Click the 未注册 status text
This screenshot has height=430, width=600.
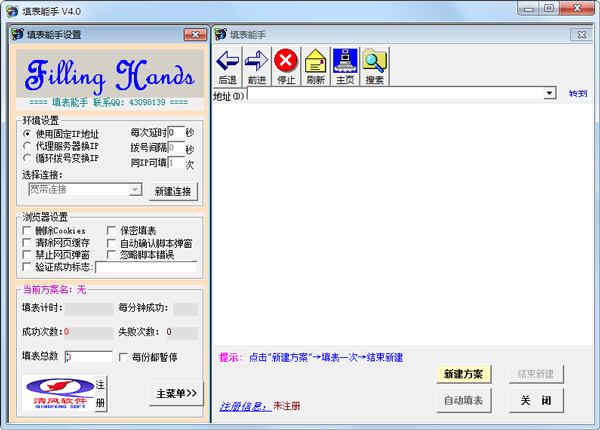(x=287, y=406)
